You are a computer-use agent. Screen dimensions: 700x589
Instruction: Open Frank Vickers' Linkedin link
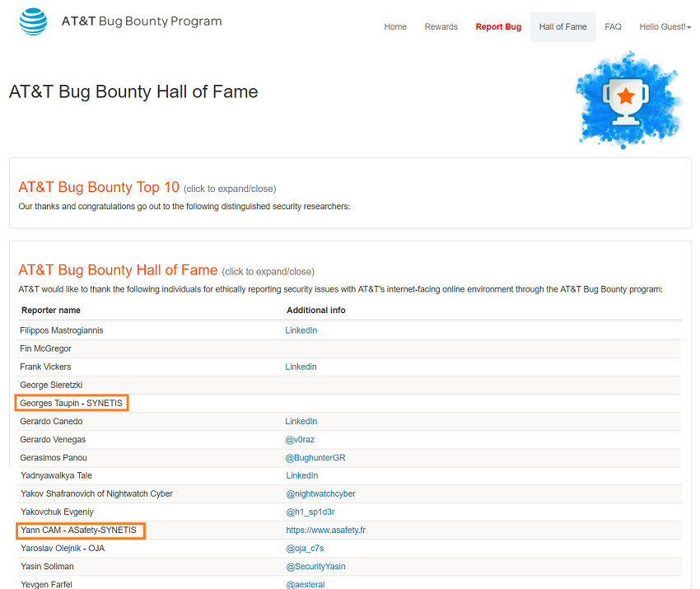click(x=301, y=367)
